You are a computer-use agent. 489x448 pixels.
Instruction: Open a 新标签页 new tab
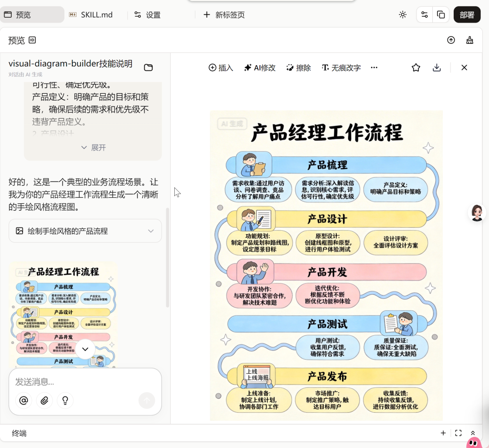pyautogui.click(x=224, y=14)
